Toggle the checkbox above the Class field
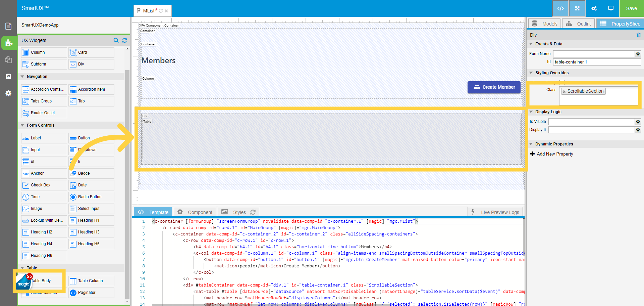Image resolution: width=644 pixels, height=306 pixels. pyautogui.click(x=561, y=82)
